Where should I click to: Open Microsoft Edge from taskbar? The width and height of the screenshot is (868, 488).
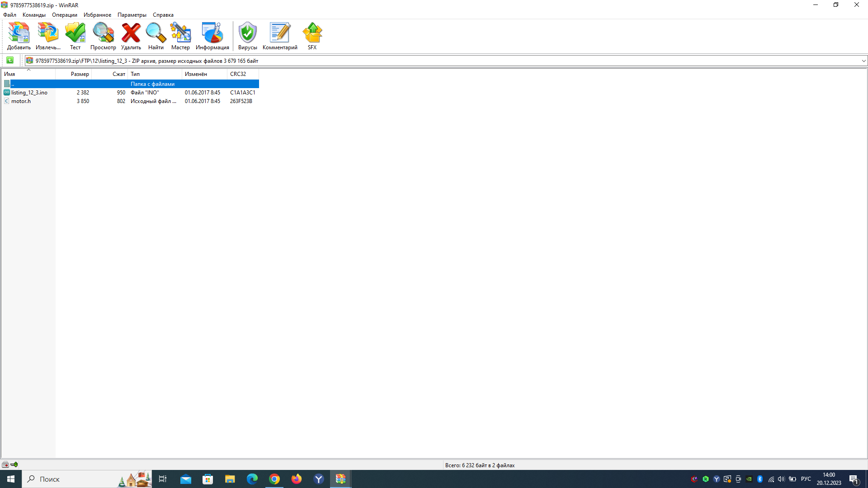tap(252, 479)
